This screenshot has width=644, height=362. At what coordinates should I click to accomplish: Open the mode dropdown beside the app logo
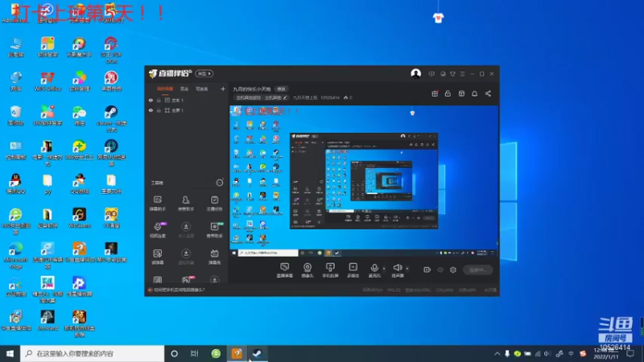[204, 73]
